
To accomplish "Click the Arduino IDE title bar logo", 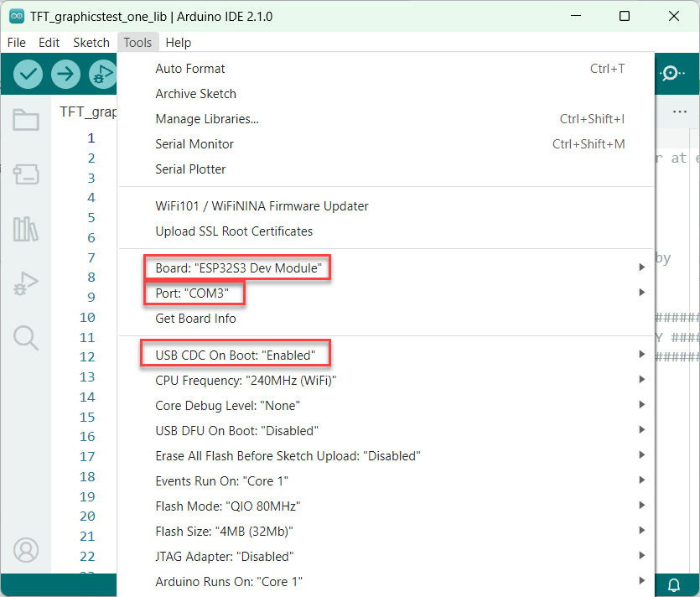I will [17, 17].
